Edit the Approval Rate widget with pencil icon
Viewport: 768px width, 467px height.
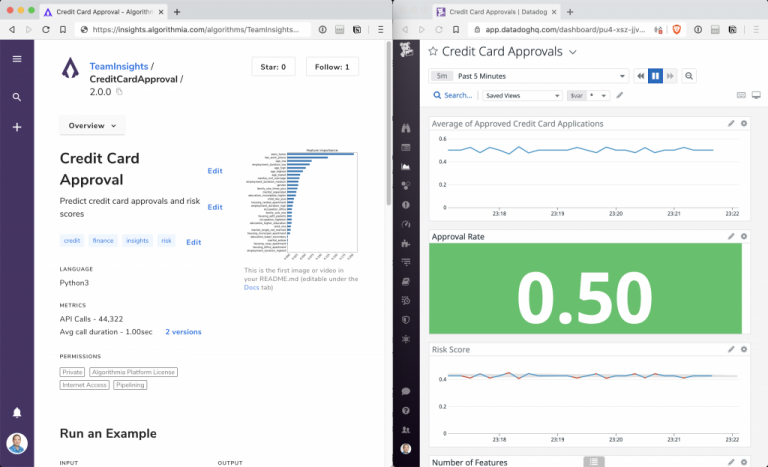point(731,237)
